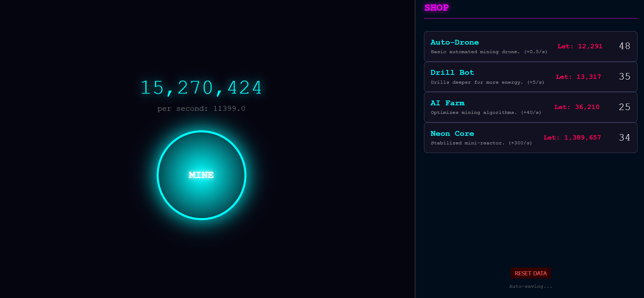Image resolution: width=644 pixels, height=298 pixels.
Task: Click 'Stabilized mini-reactor.' description
Action: (467, 143)
